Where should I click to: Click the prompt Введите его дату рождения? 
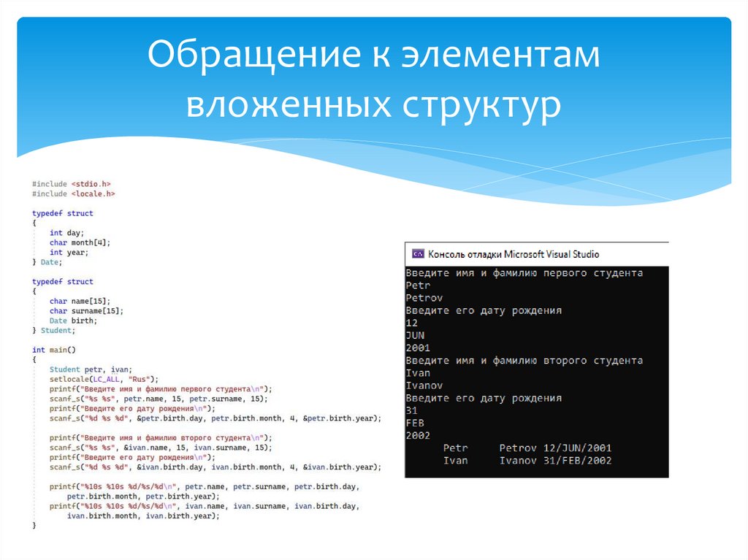(483, 310)
